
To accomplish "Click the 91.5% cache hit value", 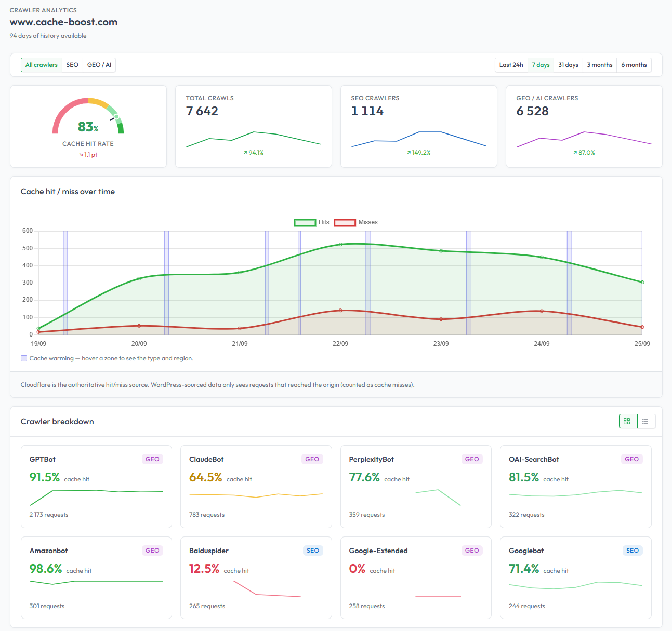I will point(45,477).
